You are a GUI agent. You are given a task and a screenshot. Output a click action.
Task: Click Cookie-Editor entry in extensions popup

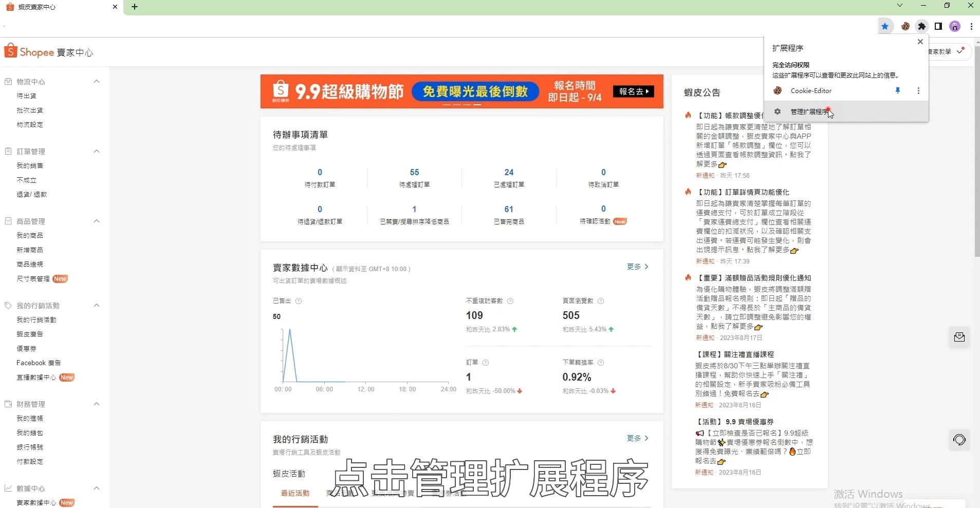pos(811,90)
